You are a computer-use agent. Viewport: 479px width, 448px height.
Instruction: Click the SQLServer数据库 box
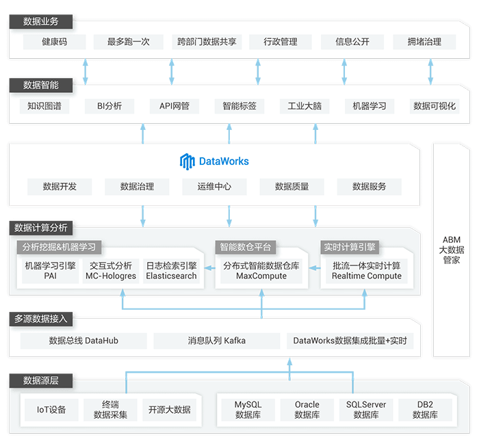point(366,410)
